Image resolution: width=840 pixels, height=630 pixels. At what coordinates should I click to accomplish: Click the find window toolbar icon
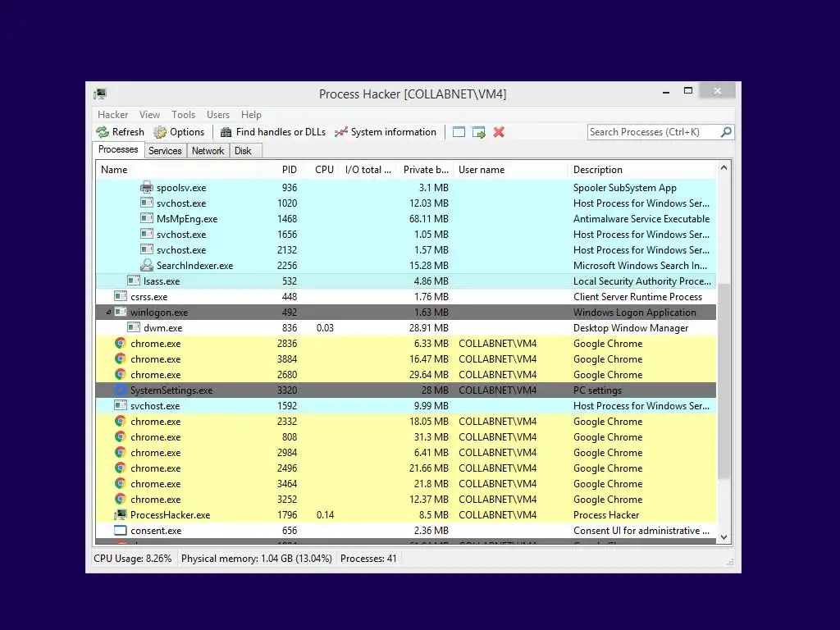point(459,132)
